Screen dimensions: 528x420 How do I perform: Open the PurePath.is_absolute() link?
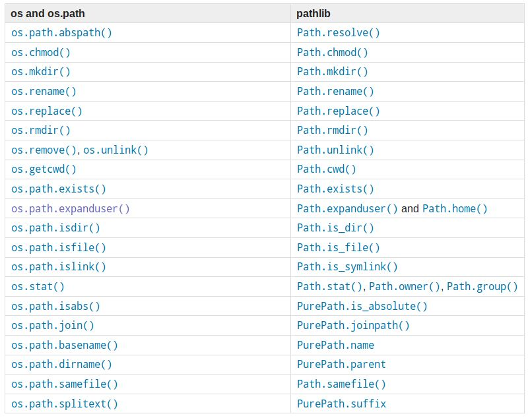(359, 305)
